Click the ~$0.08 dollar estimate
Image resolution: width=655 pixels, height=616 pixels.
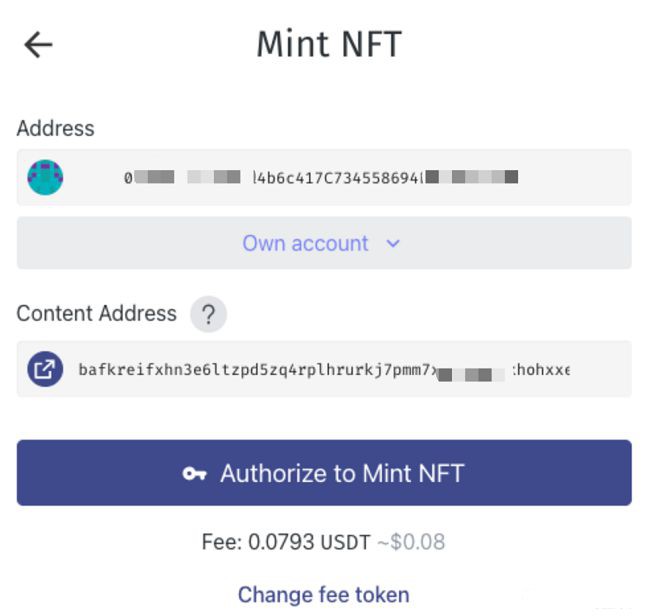point(411,542)
